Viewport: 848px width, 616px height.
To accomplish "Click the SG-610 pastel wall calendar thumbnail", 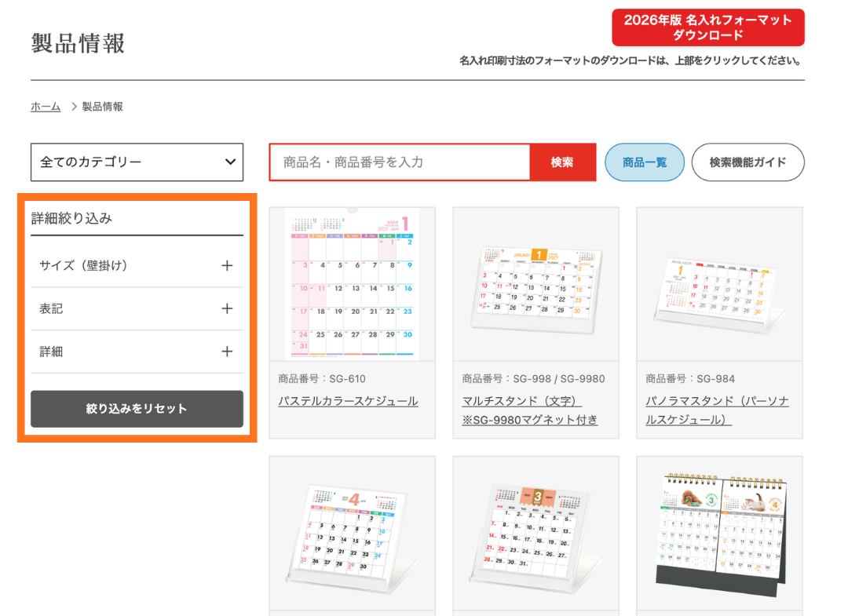I will pyautogui.click(x=352, y=284).
